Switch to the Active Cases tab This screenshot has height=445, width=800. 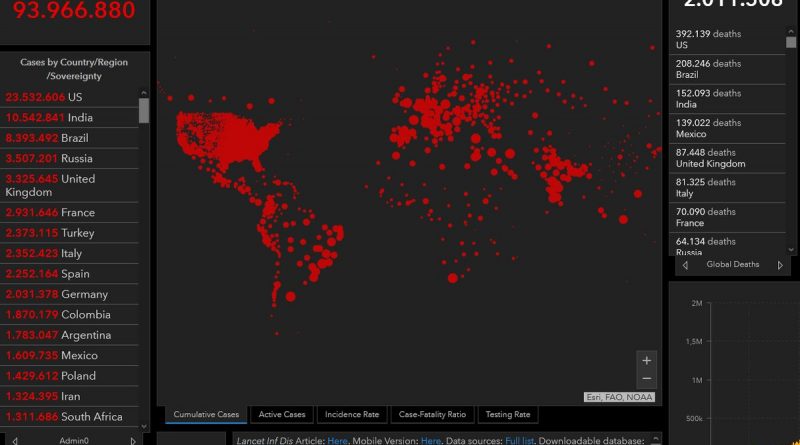coord(283,414)
